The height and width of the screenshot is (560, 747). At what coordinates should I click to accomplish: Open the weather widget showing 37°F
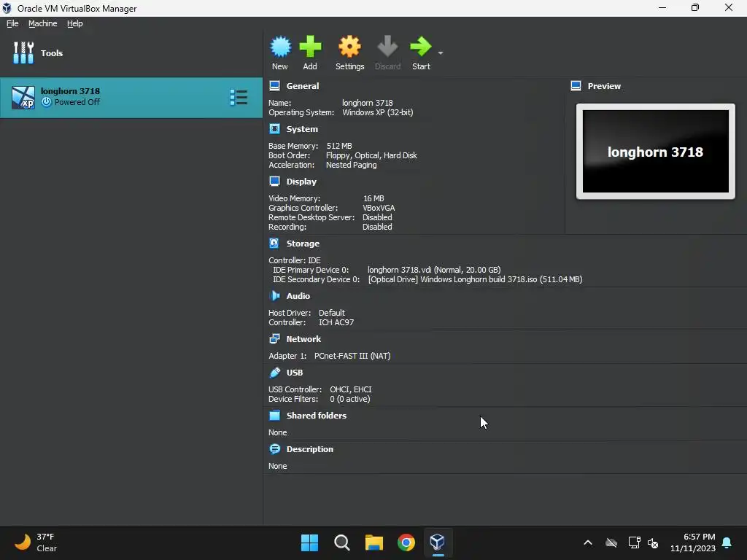(35, 542)
